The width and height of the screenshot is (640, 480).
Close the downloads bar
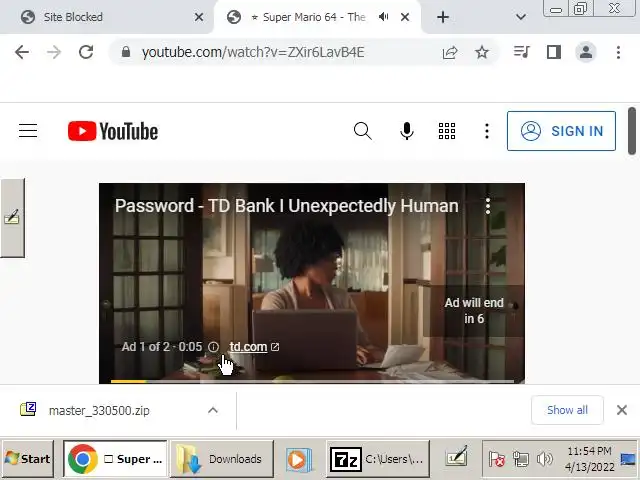click(622, 410)
